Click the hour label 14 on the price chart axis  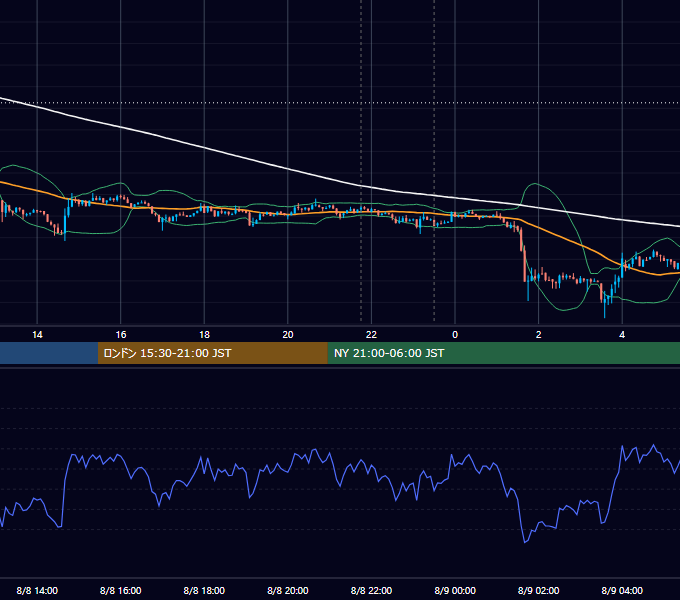[x=37, y=335]
